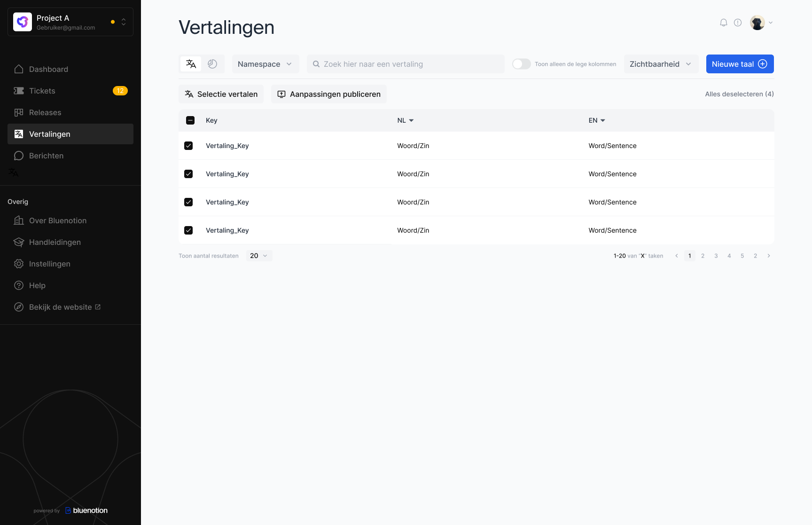
Task: Go to previous results page arrow
Action: coord(677,256)
